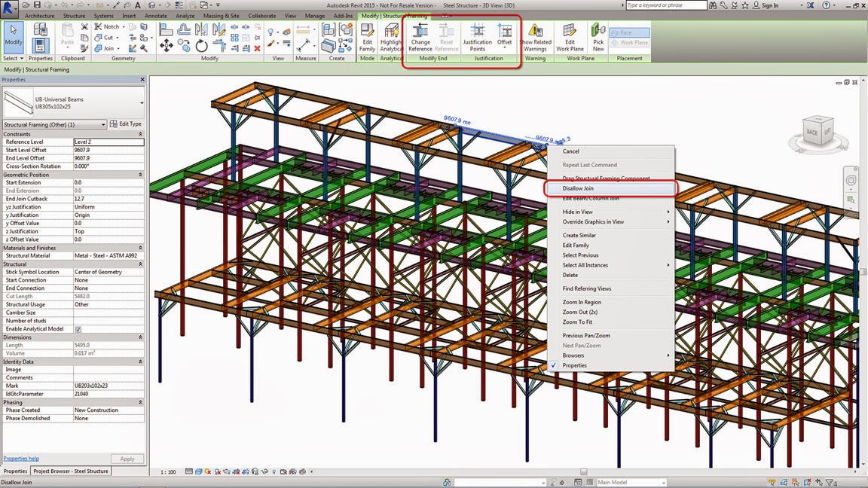Image resolution: width=868 pixels, height=488 pixels.
Task: Toggle Face placement option
Action: pos(629,32)
